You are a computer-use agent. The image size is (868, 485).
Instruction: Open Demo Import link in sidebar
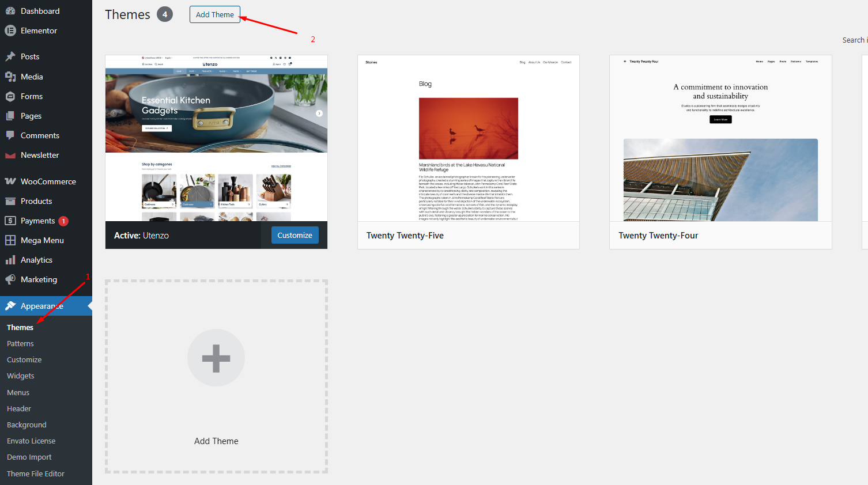(x=29, y=457)
